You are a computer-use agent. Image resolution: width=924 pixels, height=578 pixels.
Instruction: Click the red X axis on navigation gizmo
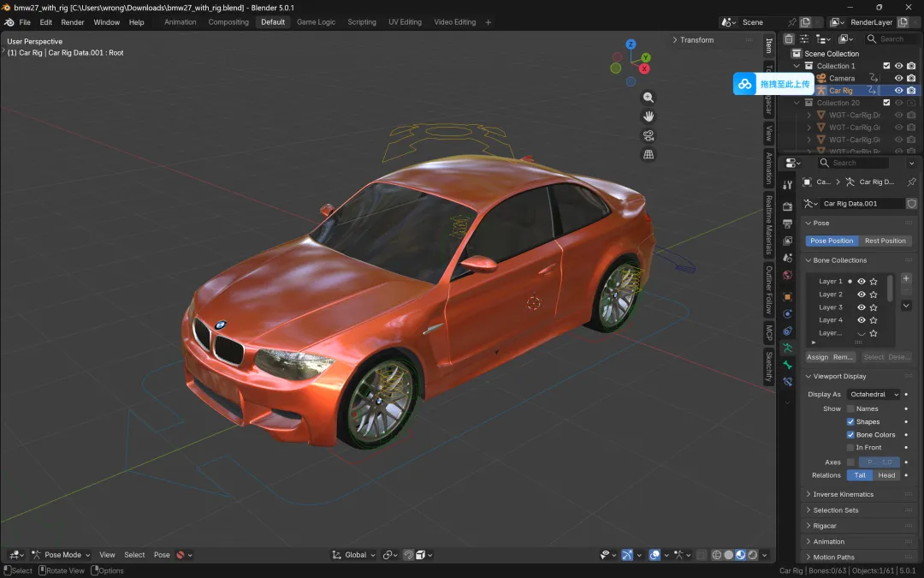click(x=644, y=69)
